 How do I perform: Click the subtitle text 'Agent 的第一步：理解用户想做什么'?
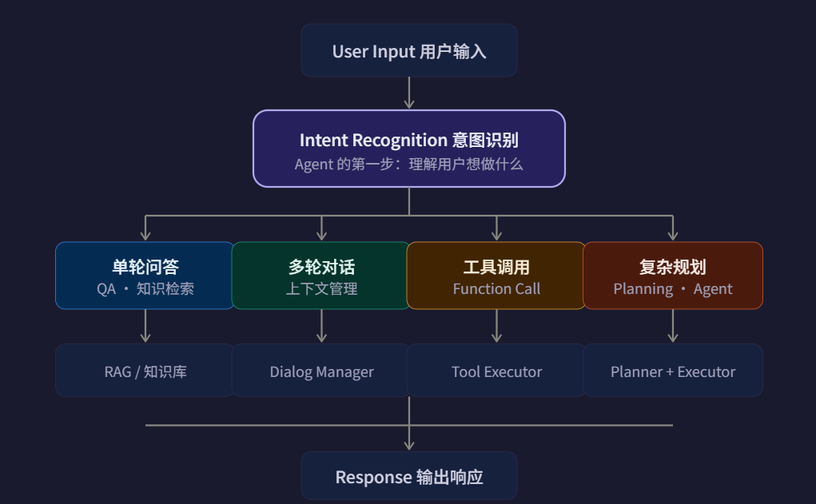tap(409, 165)
